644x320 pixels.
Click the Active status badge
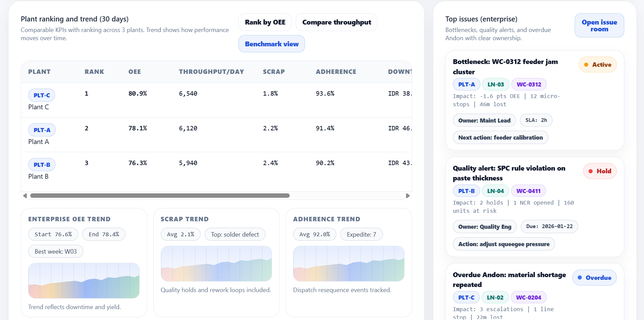click(597, 65)
